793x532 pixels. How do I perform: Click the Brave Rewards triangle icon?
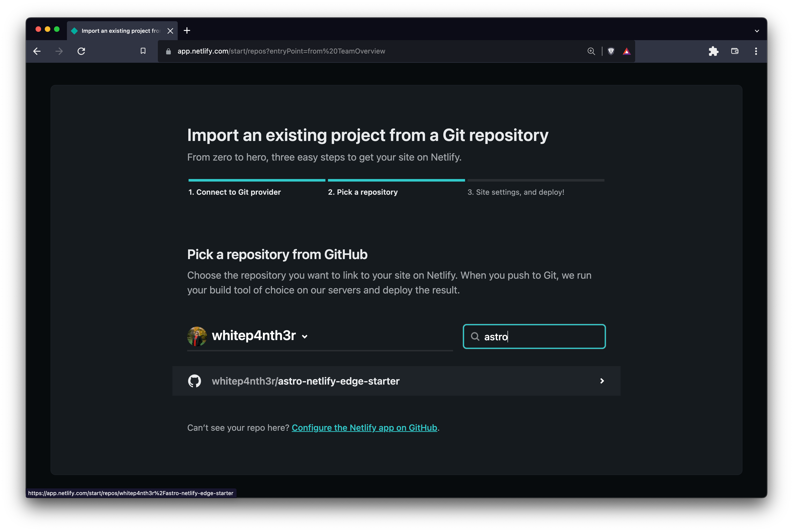click(x=626, y=51)
